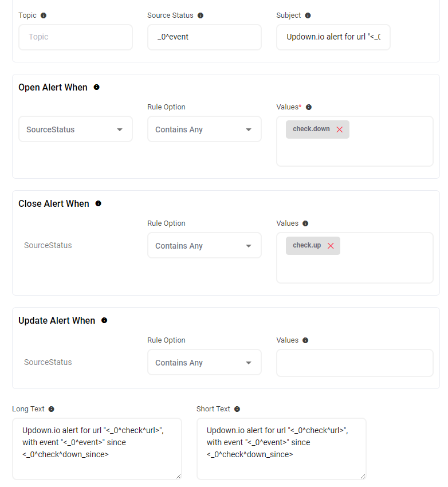Click info icon beside Update Alert When
The width and height of the screenshot is (448, 487).
coord(104,321)
